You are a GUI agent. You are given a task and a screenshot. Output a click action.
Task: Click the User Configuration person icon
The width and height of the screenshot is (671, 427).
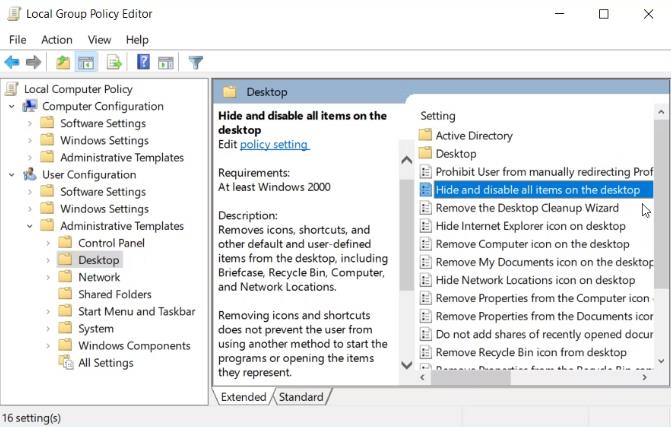[x=30, y=174]
